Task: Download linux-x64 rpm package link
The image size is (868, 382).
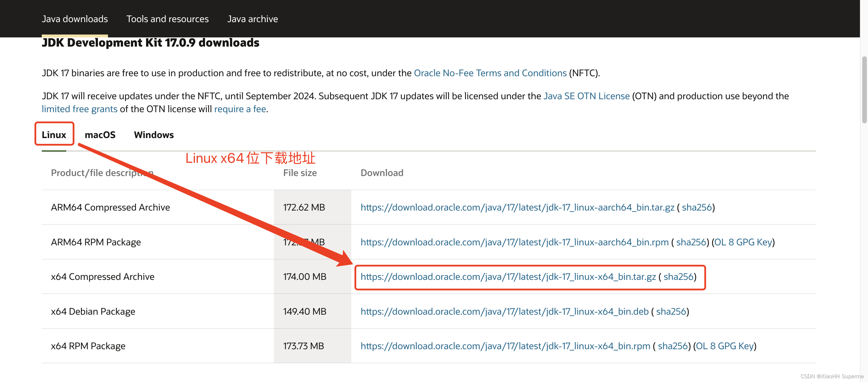Action: pyautogui.click(x=505, y=346)
